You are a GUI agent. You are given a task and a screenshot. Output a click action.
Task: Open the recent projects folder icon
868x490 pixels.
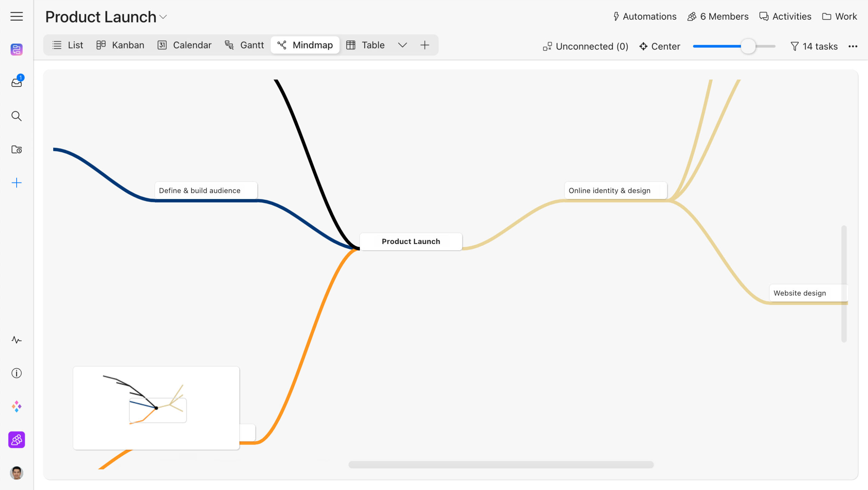(16, 149)
